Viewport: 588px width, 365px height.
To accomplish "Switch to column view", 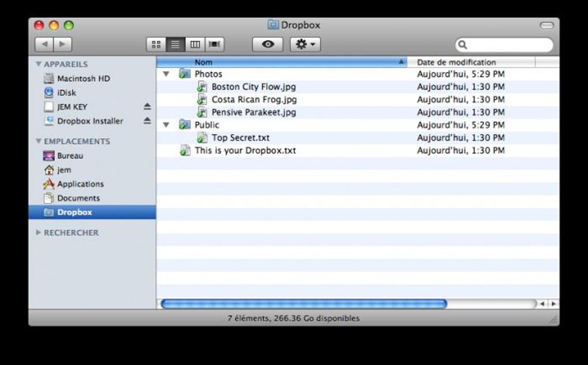I will 195,44.
